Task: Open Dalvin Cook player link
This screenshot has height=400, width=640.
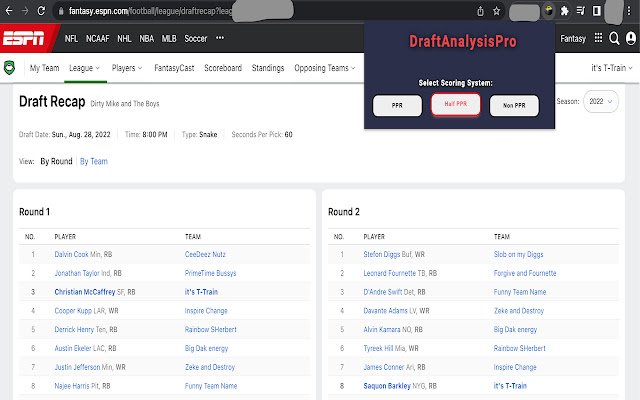Action: click(71, 254)
